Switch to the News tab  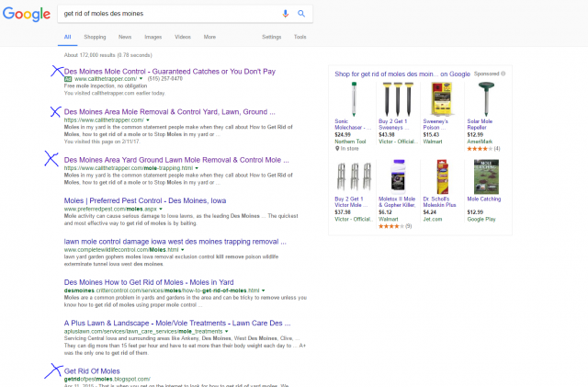125,37
